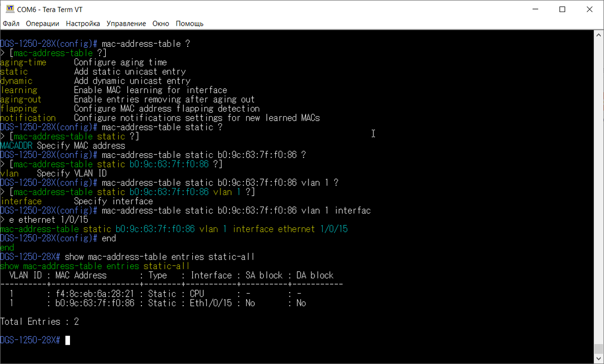Screen dimensions: 604x364
Task: Click 'e ethernet 1/0/15' wrapped line
Action: click(49, 220)
